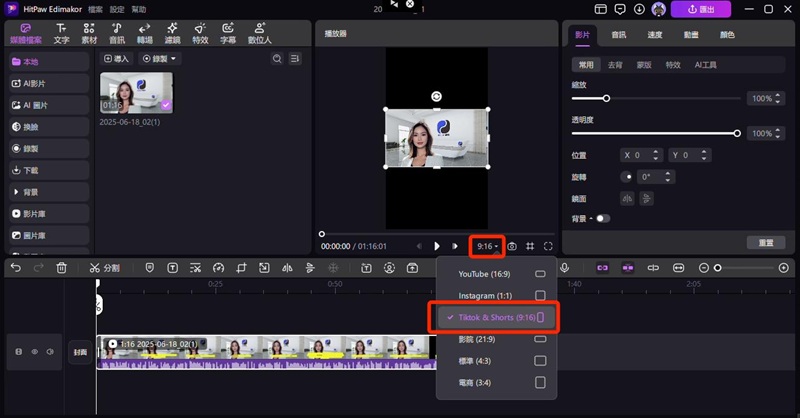Click the delete (trash) icon in timeline toolbar
The image size is (800, 418).
click(62, 268)
